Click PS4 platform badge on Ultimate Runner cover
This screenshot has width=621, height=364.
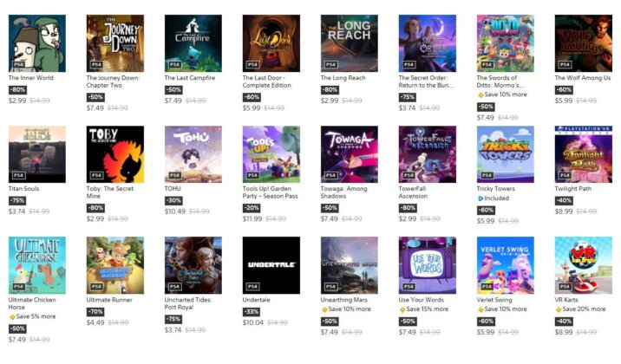click(x=96, y=287)
